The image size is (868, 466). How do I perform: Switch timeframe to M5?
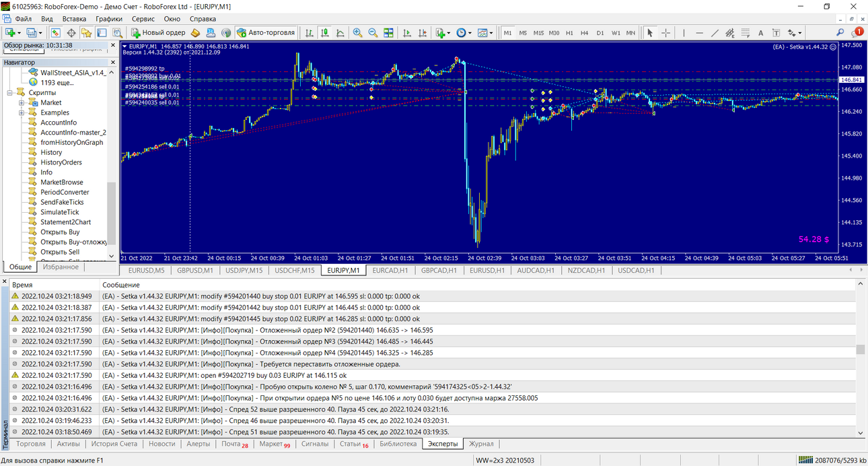523,32
